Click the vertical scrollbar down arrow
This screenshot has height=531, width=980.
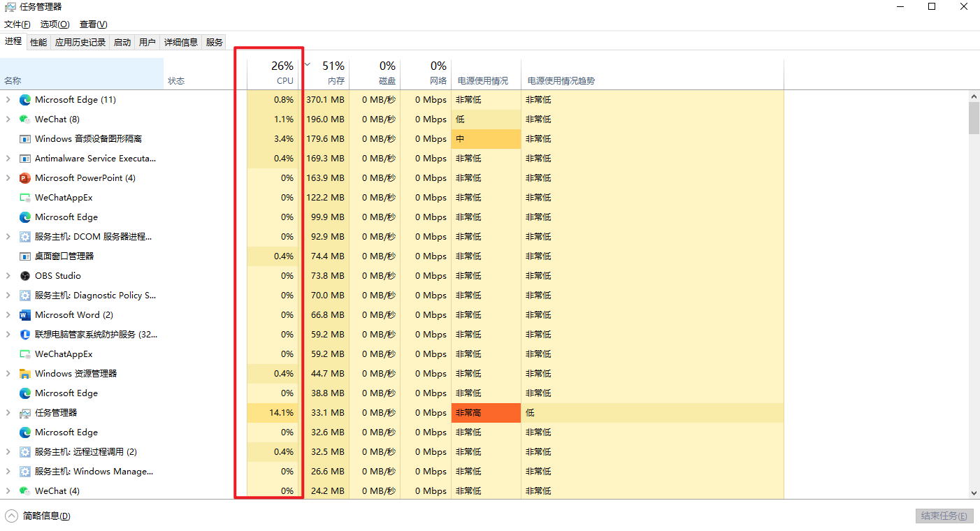[x=974, y=493]
